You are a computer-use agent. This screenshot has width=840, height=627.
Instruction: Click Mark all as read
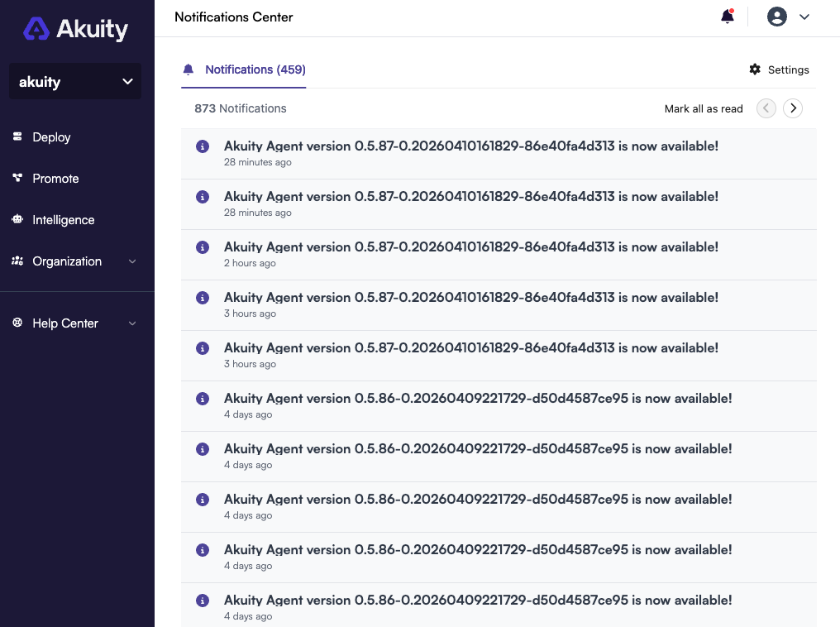point(704,108)
